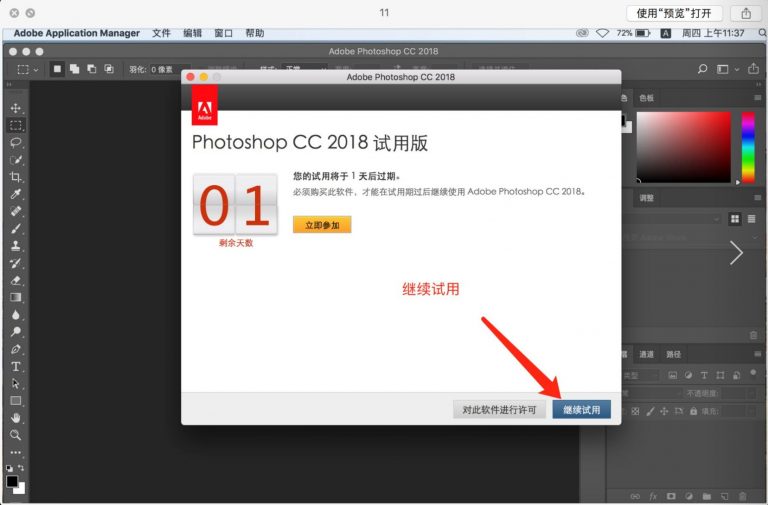Screen dimensions: 768x505
Task: Switch to the 色板 tab
Action: [x=647, y=98]
